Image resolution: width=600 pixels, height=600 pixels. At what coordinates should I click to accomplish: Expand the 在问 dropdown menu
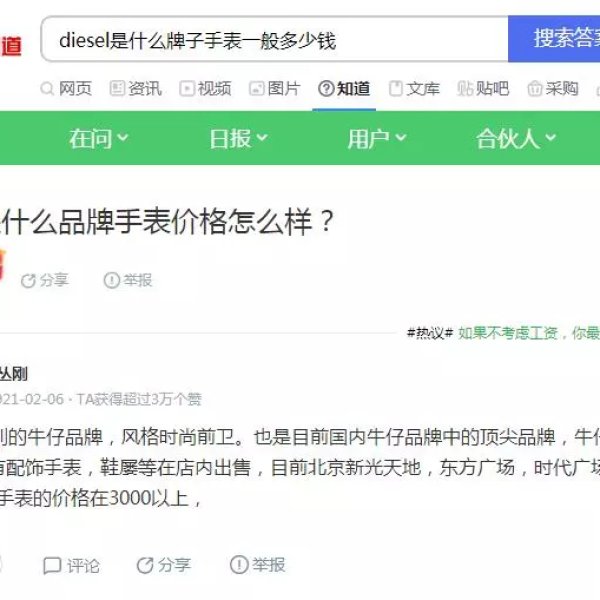(x=99, y=138)
